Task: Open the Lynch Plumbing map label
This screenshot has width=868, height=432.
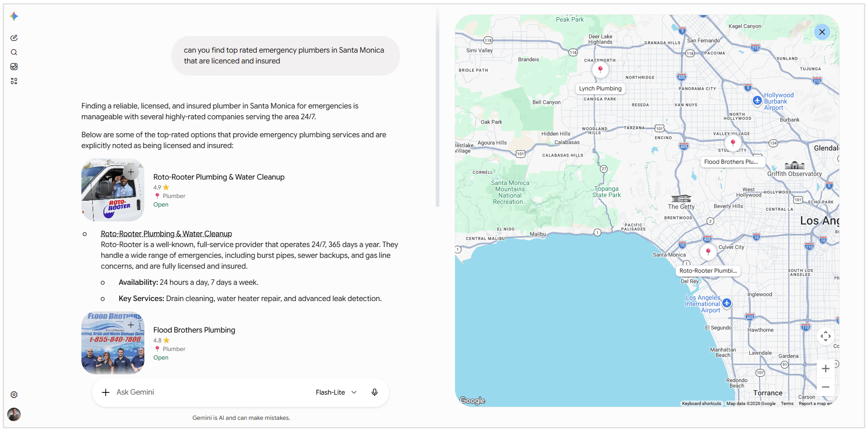Action: pyautogui.click(x=600, y=89)
